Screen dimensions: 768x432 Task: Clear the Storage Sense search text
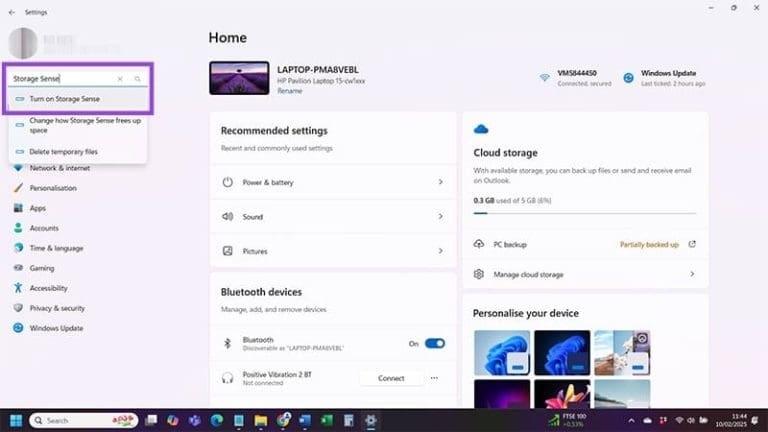(120, 78)
